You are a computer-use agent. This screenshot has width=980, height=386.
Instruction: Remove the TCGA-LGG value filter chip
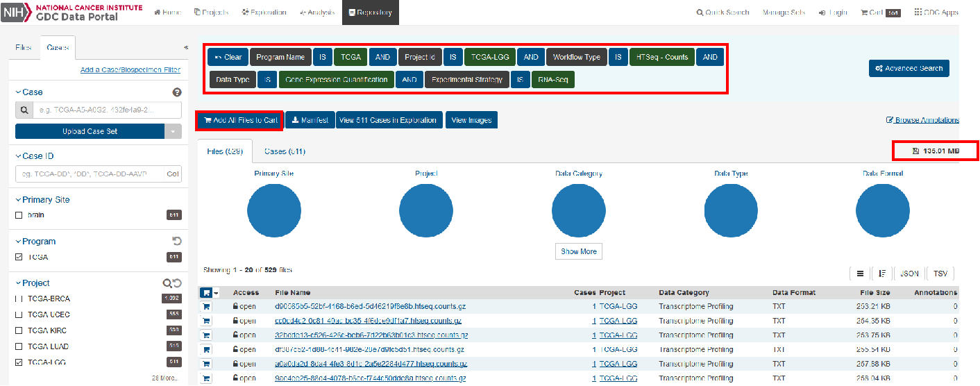[x=490, y=57]
